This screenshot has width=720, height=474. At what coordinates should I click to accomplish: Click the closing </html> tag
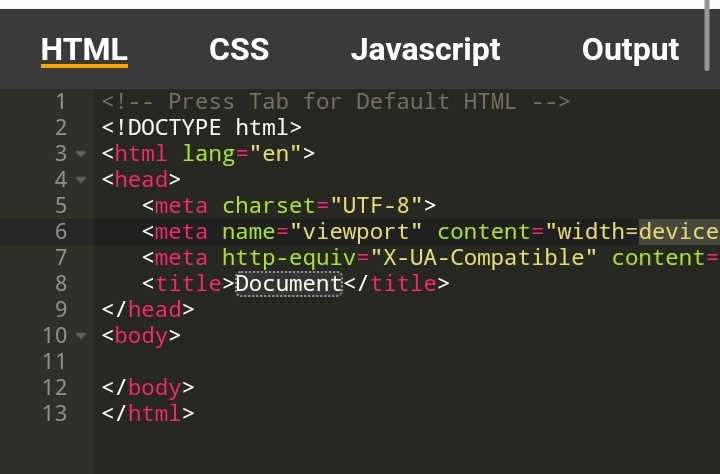click(148, 414)
